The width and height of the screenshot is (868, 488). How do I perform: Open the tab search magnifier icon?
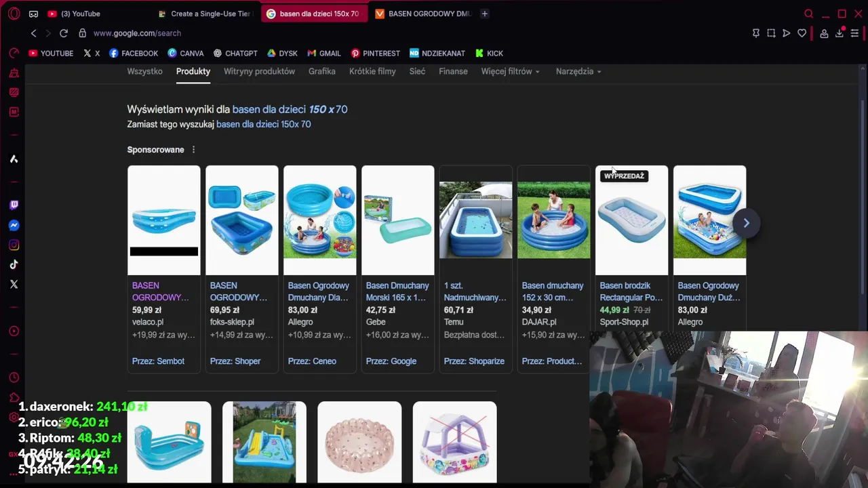pyautogui.click(x=808, y=14)
